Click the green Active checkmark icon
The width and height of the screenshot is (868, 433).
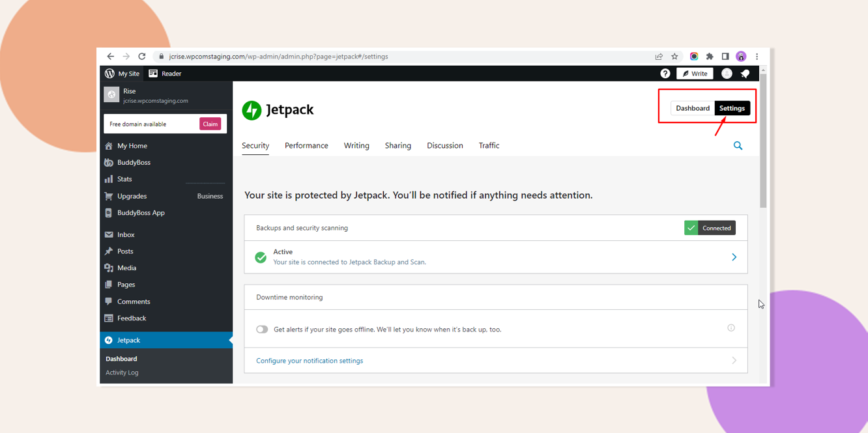pos(261,257)
